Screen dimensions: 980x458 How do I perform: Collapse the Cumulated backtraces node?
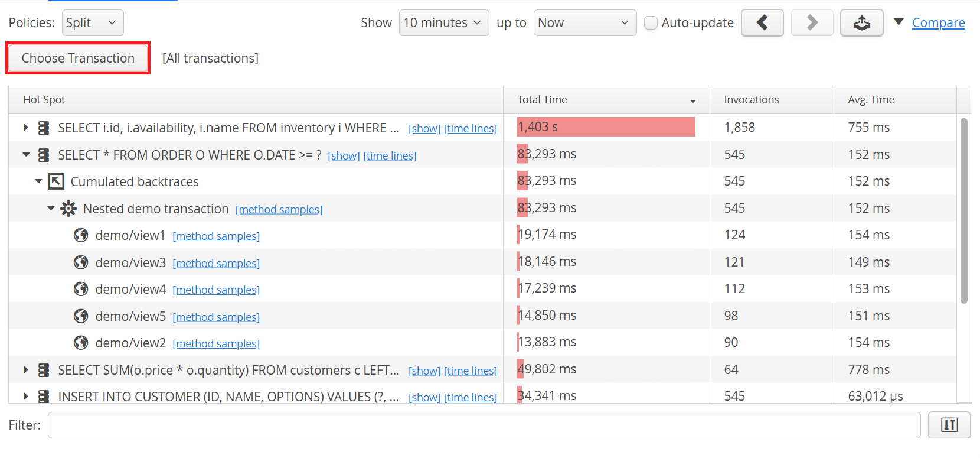(38, 181)
